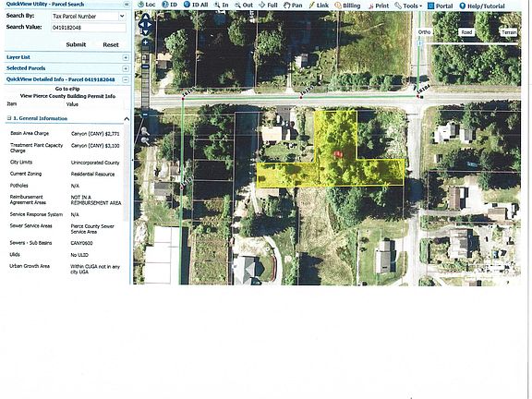Viewport: 532px width, 399px height.
Task: Click the basemap transparency slider handle
Action: pyautogui.click(x=420, y=43)
